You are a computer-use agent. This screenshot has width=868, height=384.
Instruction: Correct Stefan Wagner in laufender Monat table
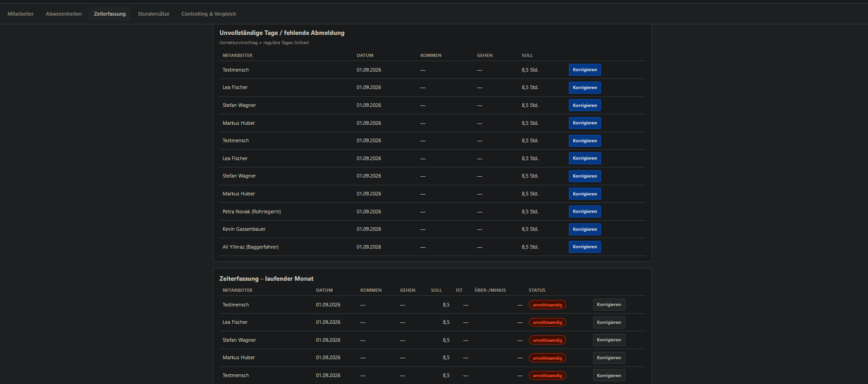tap(609, 340)
